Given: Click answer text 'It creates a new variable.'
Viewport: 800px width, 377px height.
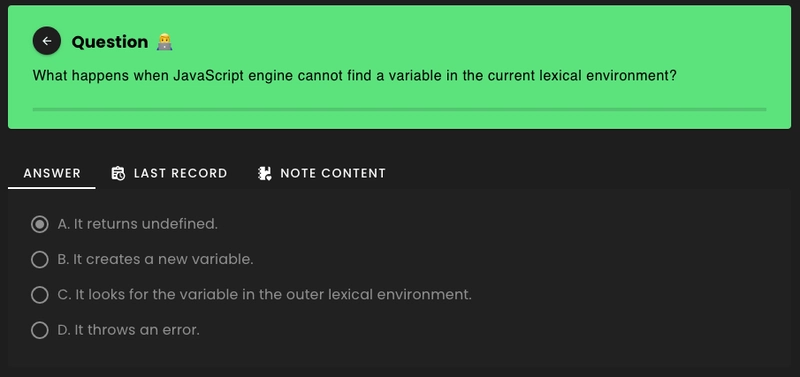Looking at the screenshot, I should pyautogui.click(x=163, y=260).
